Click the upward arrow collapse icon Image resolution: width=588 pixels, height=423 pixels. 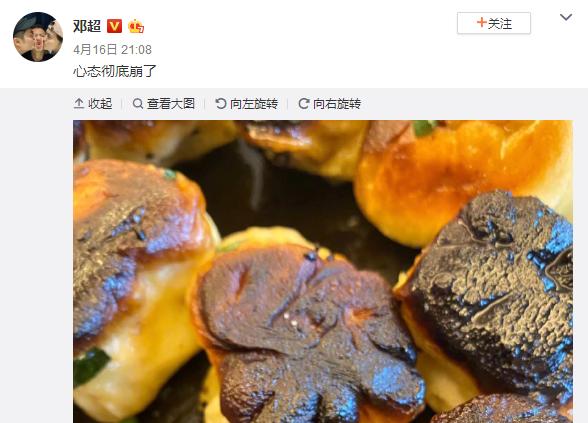(79, 104)
